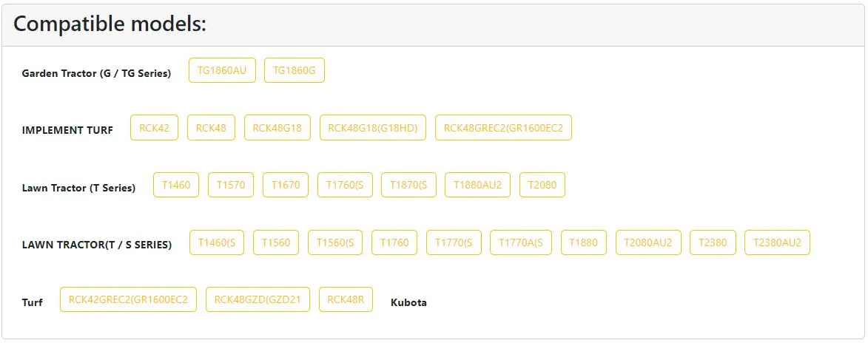Click the RCK48G18(G18HD) model link

(373, 127)
